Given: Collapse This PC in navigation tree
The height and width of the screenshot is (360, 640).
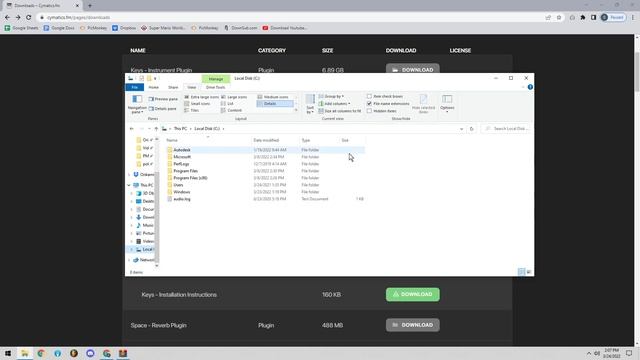Looking at the screenshot, I should click(x=129, y=185).
